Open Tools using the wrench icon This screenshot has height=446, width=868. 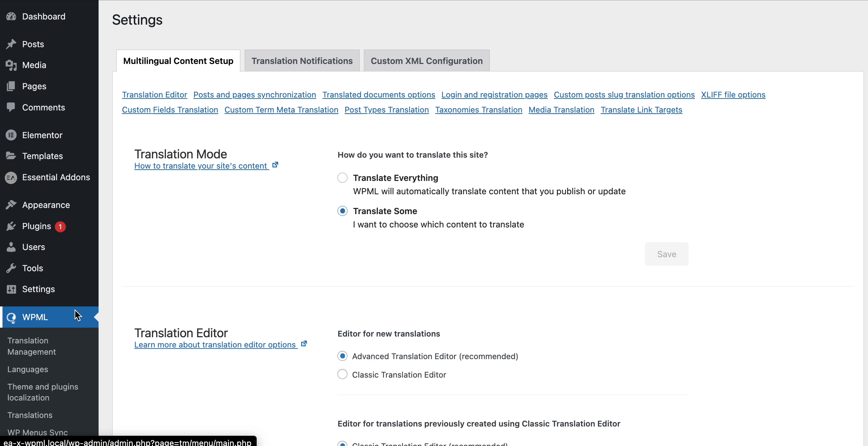[x=11, y=268]
